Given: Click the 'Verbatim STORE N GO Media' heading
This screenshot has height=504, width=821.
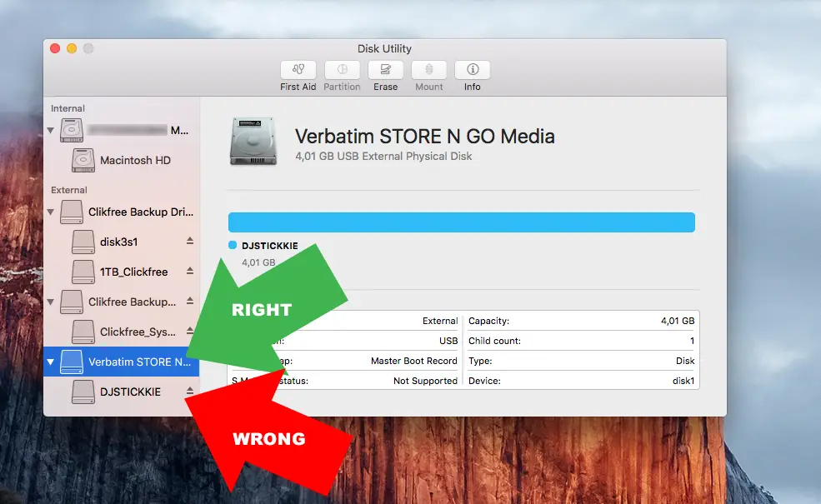Looking at the screenshot, I should click(424, 136).
